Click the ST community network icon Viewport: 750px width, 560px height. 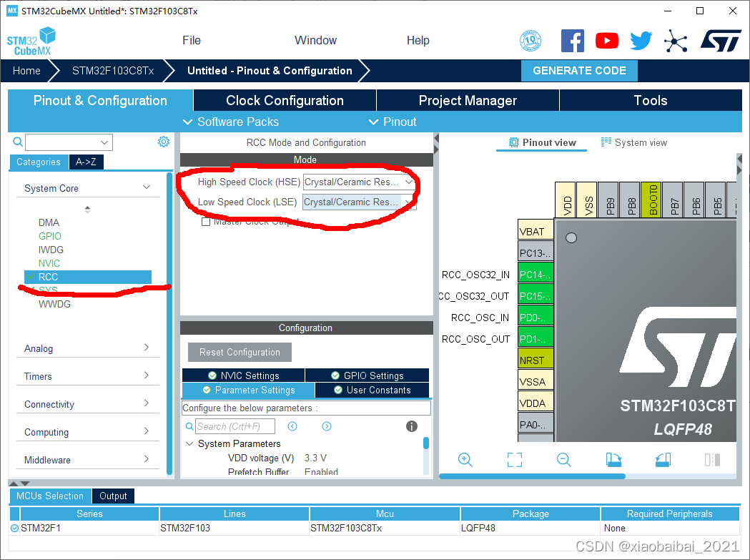point(676,41)
